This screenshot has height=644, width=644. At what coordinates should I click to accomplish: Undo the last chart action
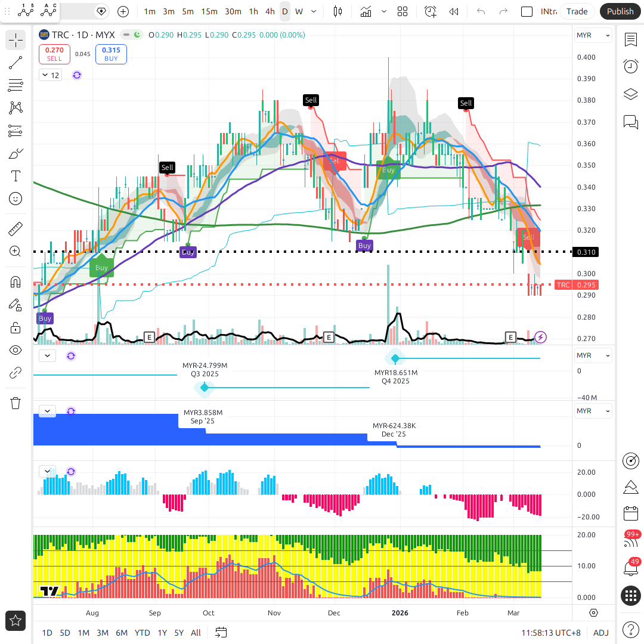point(481,11)
